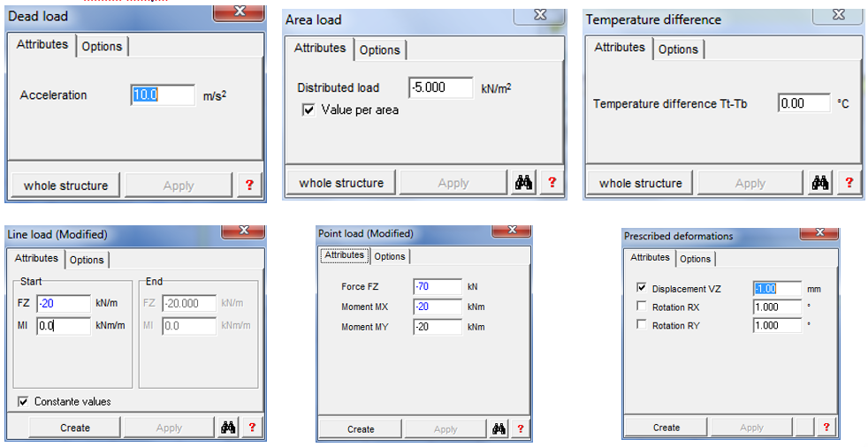Click Force FZ input in Point load
The height and width of the screenshot is (447, 868).
(437, 287)
